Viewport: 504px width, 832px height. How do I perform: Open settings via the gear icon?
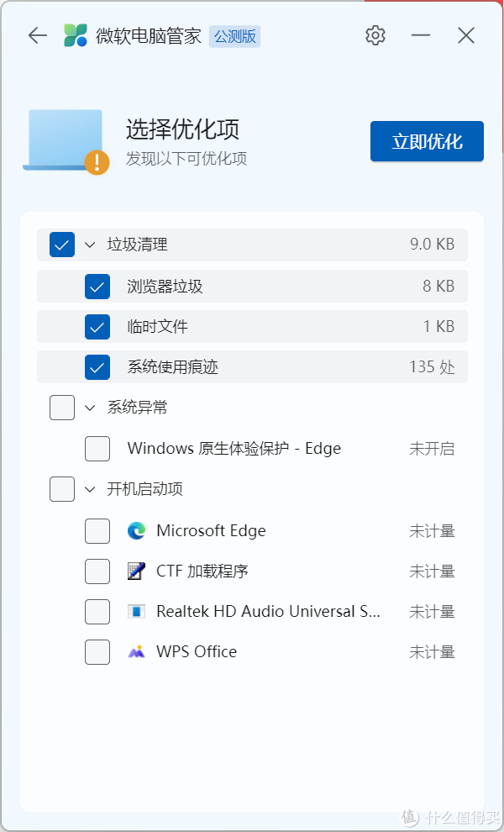pos(375,35)
